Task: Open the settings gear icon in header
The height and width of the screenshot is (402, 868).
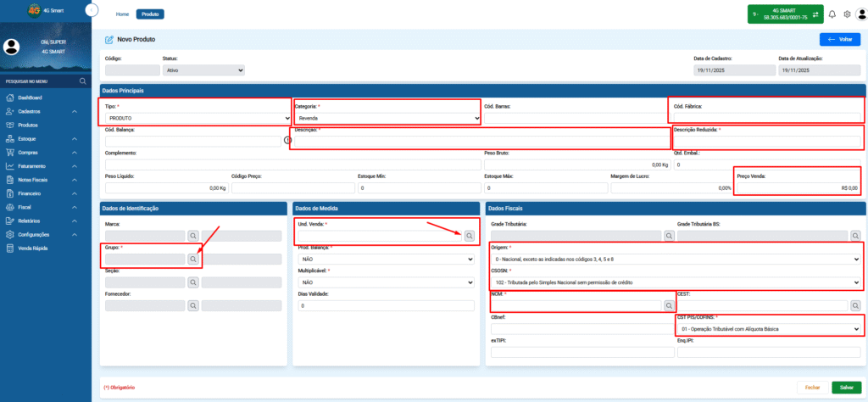Action: 847,14
